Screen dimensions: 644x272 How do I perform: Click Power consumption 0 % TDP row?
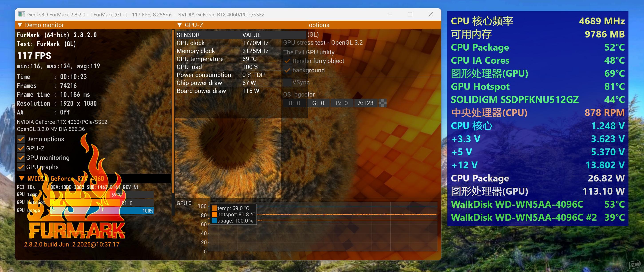click(241, 75)
